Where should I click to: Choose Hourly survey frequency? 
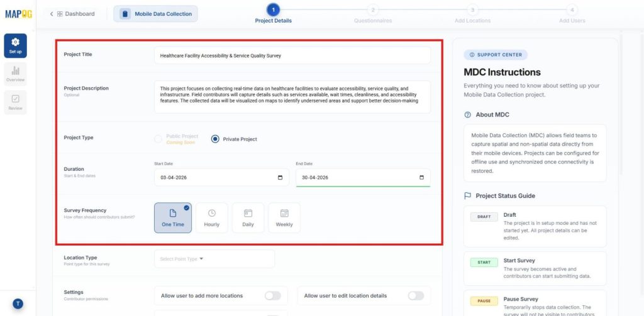point(211,218)
